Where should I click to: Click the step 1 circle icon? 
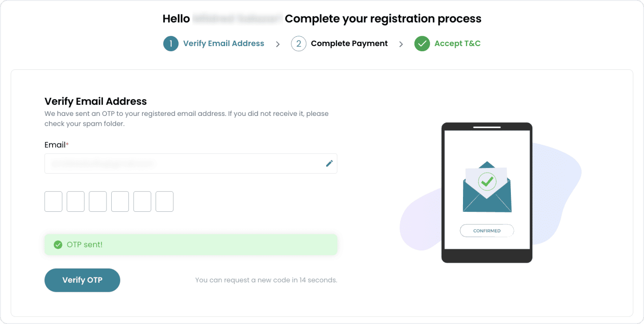[x=171, y=44]
